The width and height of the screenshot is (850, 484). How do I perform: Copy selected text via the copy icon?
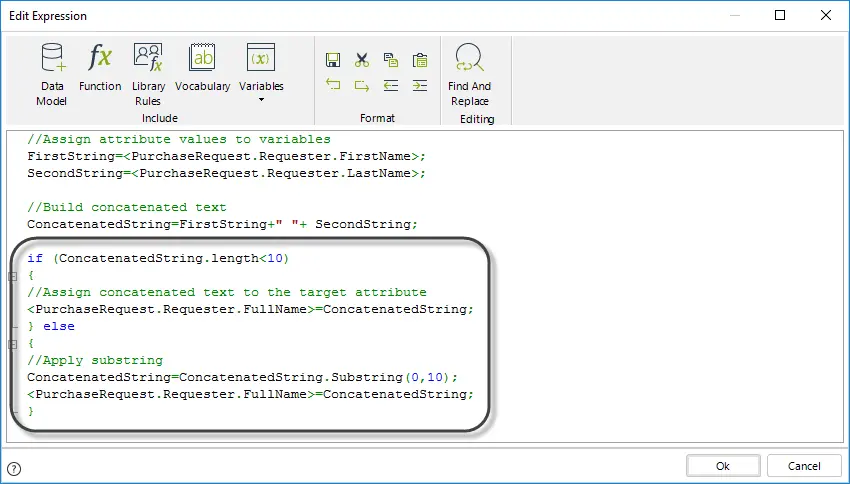pos(391,60)
